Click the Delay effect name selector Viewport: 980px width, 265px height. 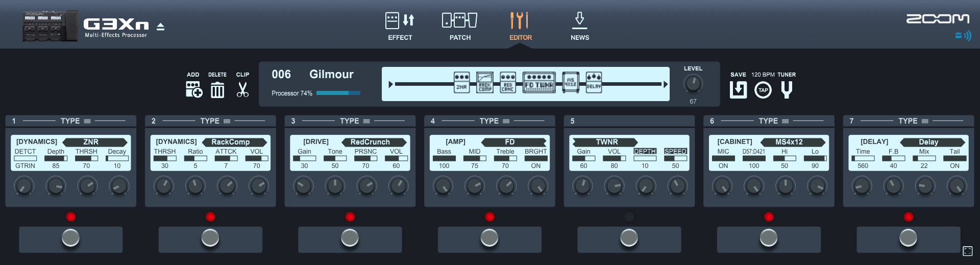click(x=933, y=142)
